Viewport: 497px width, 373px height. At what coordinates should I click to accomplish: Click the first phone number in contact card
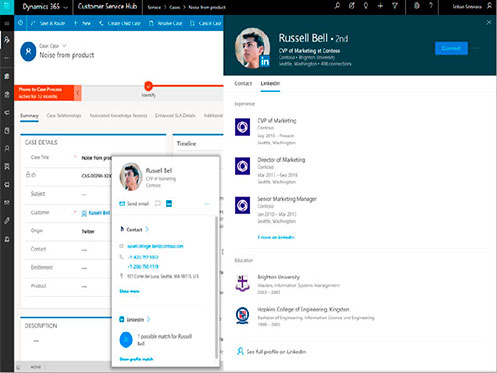[143, 257]
